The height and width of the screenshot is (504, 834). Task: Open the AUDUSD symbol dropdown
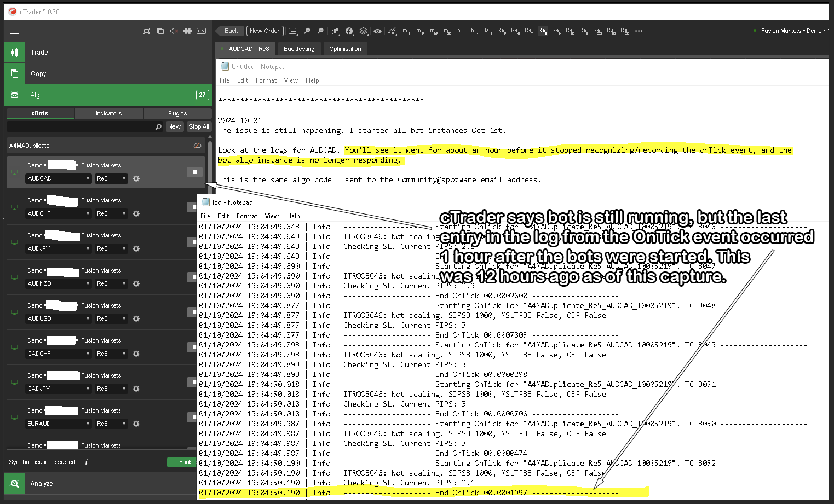tap(59, 318)
